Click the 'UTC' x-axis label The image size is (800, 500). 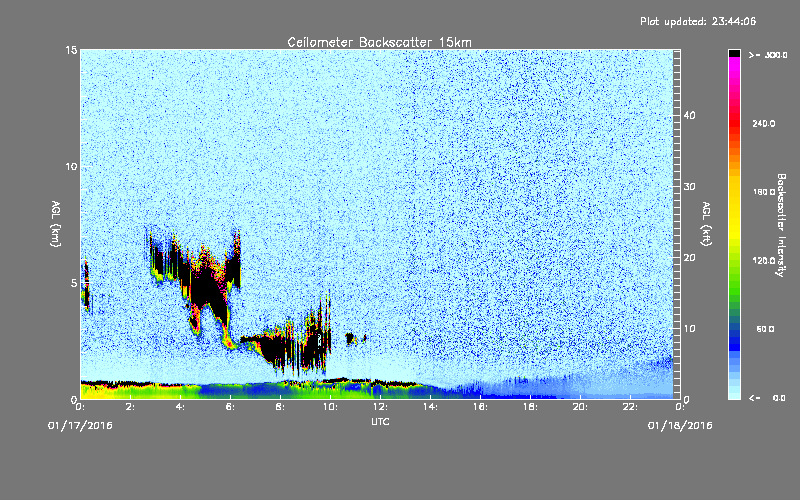click(380, 421)
